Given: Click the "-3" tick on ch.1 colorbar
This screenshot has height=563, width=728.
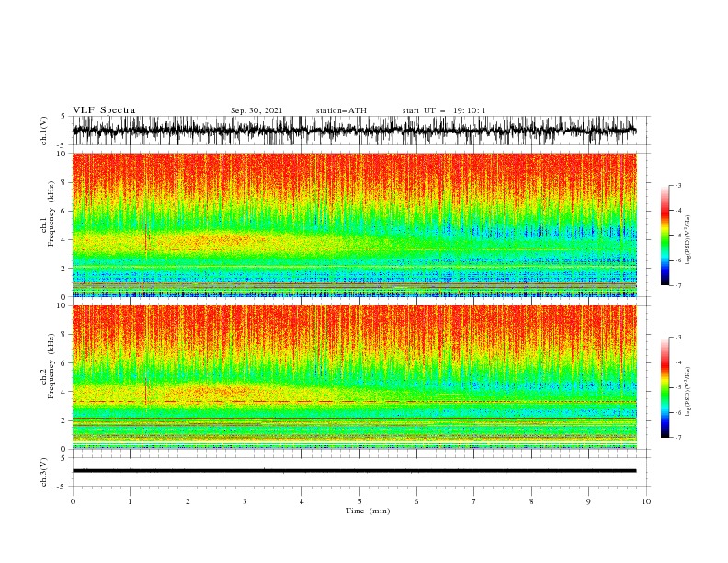Looking at the screenshot, I should [x=677, y=185].
